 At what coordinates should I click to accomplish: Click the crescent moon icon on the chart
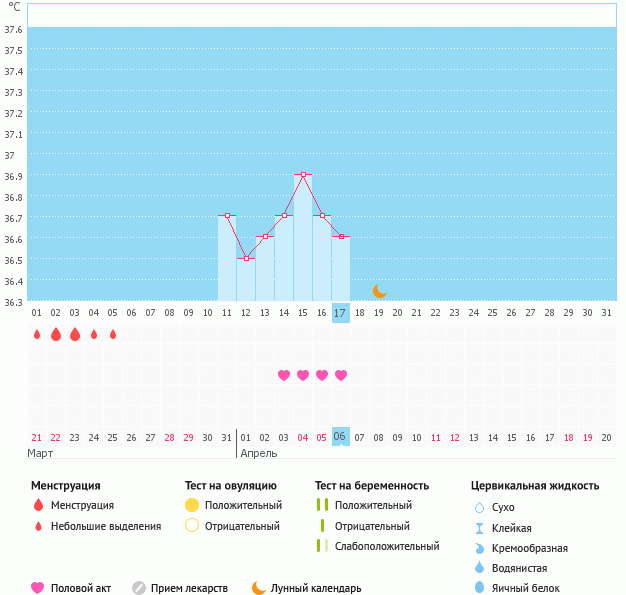[x=379, y=291]
